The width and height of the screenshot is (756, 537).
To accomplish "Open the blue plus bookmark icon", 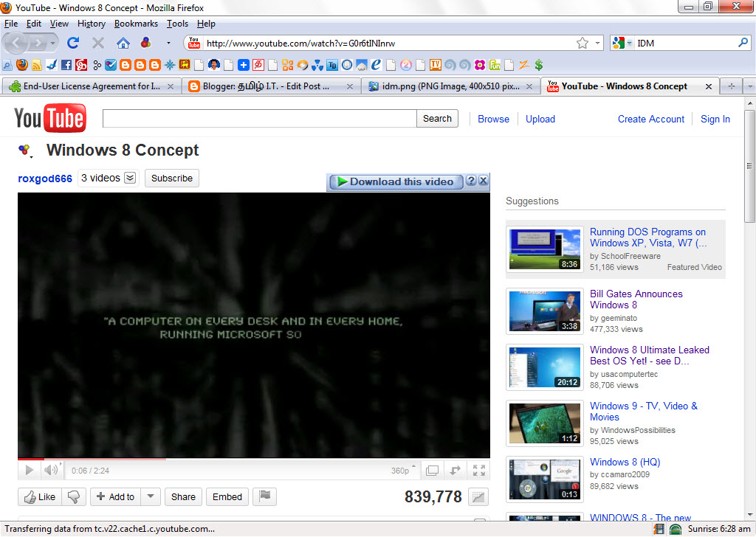I will [244, 65].
